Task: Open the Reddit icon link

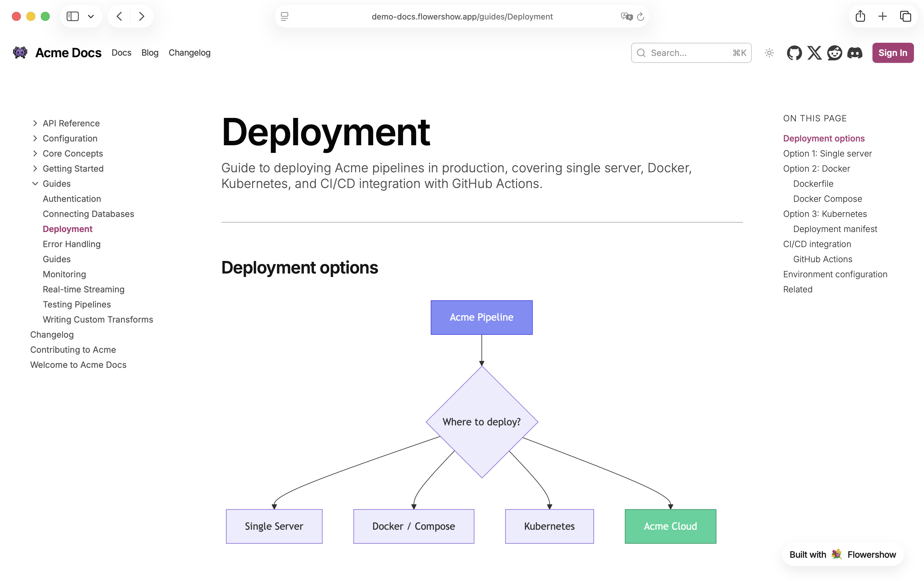Action: [x=835, y=53]
